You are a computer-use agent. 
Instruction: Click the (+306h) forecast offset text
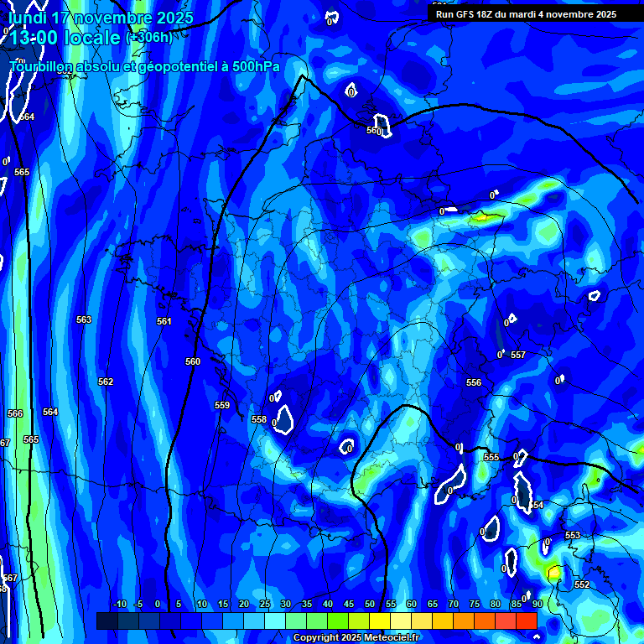[149, 38]
